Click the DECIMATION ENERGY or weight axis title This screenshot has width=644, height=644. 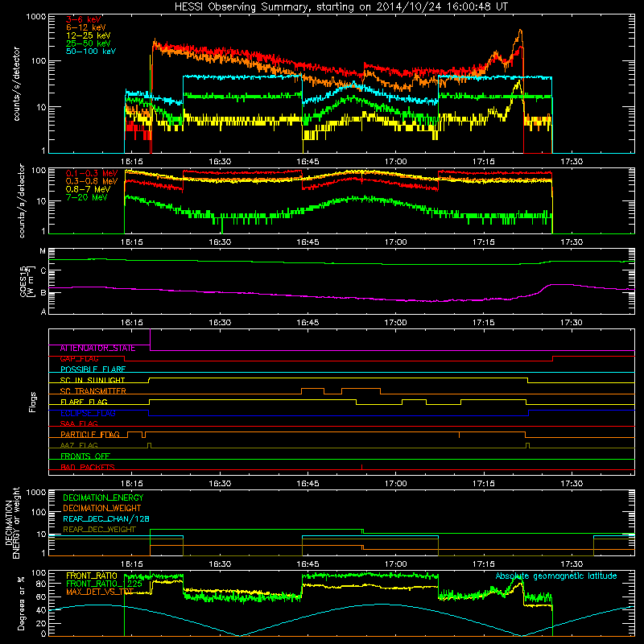click(12, 522)
